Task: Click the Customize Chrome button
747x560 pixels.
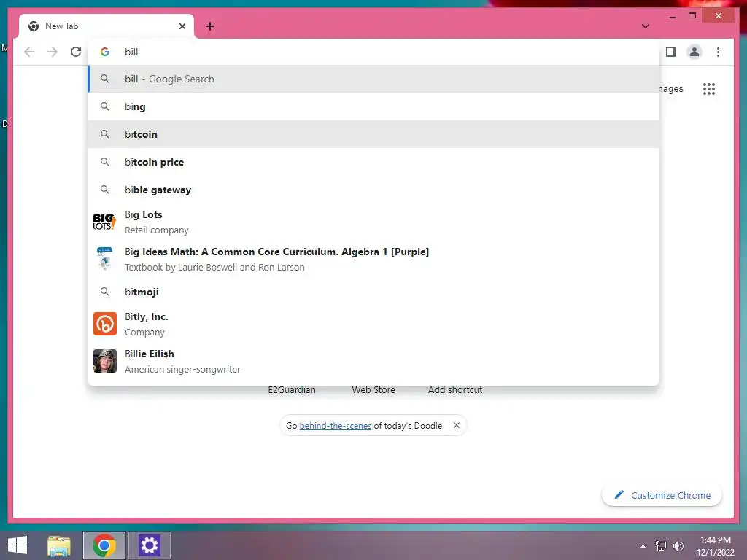Action: tap(662, 495)
